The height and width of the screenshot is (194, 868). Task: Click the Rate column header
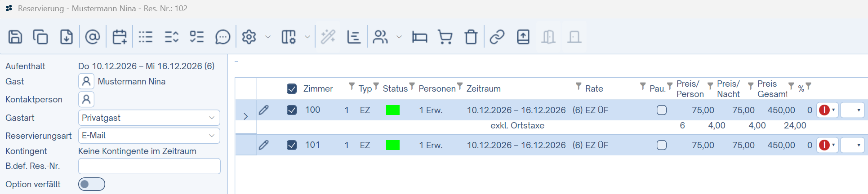pyautogui.click(x=594, y=89)
